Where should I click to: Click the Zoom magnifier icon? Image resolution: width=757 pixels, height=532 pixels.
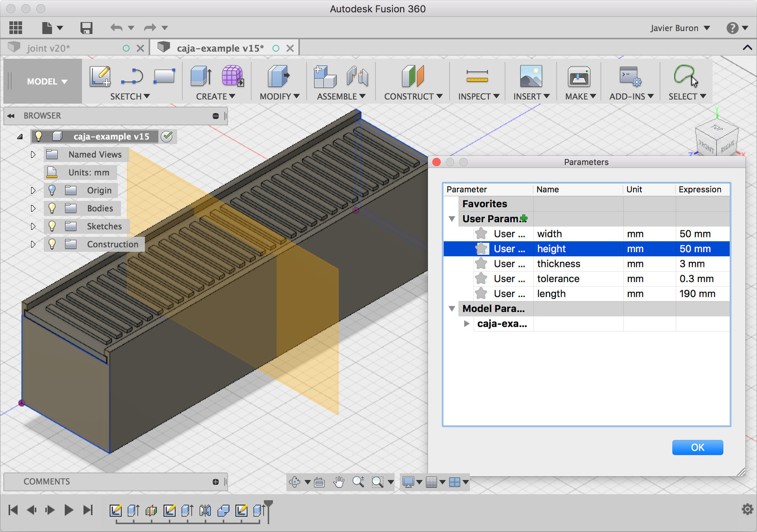click(x=358, y=482)
